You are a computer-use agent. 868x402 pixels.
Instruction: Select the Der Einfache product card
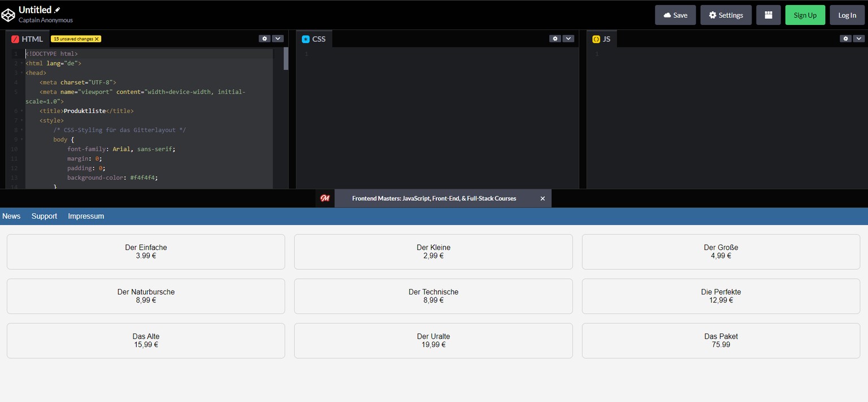146,252
